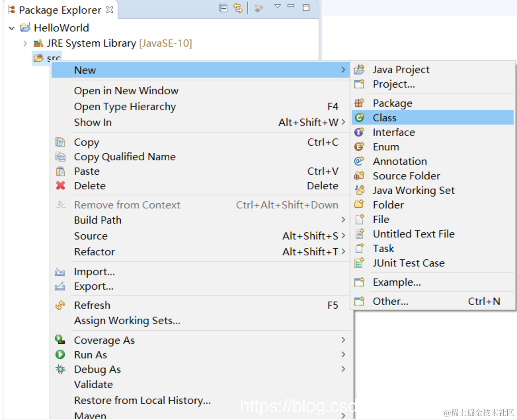Click the Refresh icon

pyautogui.click(x=60, y=305)
